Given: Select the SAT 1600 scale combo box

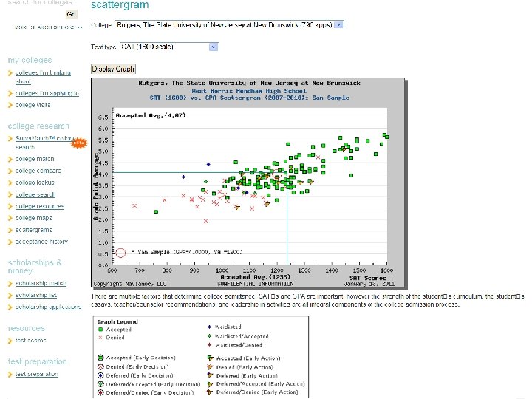Looking at the screenshot, I should (169, 47).
